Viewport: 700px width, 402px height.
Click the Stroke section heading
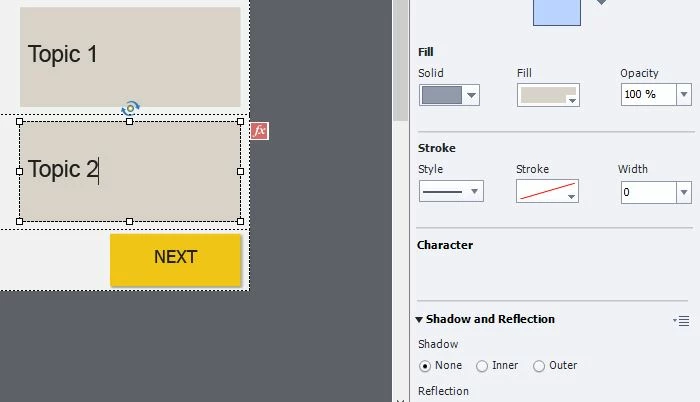pyautogui.click(x=437, y=148)
